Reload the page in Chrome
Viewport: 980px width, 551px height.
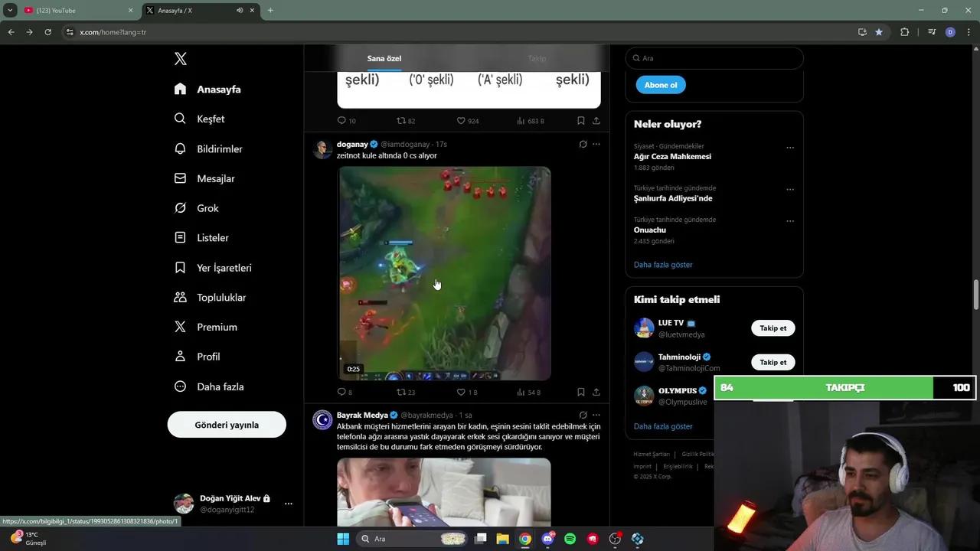coord(47,32)
